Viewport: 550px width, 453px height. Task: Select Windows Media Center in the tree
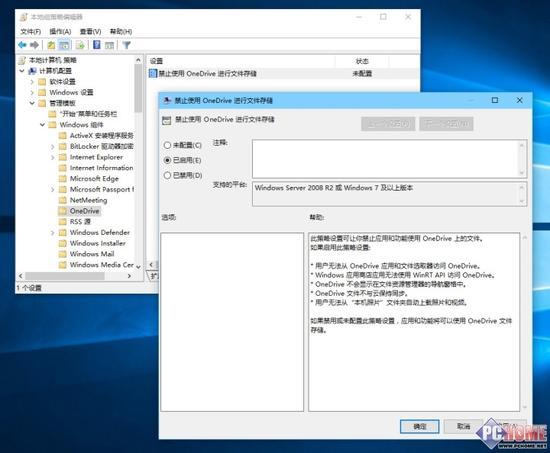(x=101, y=265)
